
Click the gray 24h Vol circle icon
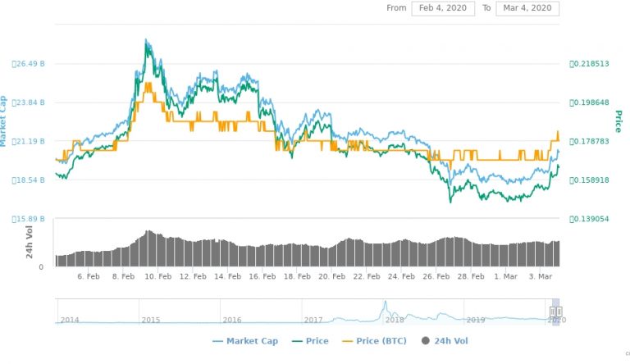(426, 341)
